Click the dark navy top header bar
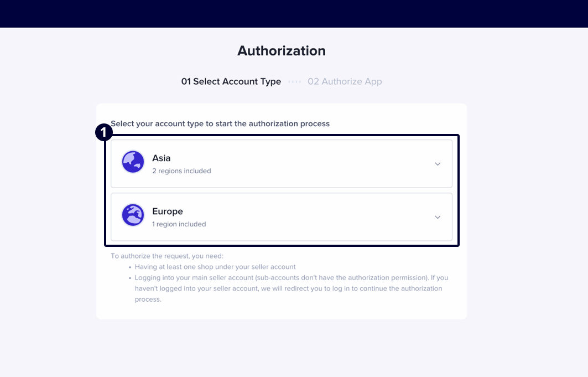The image size is (588, 377). 294,13
